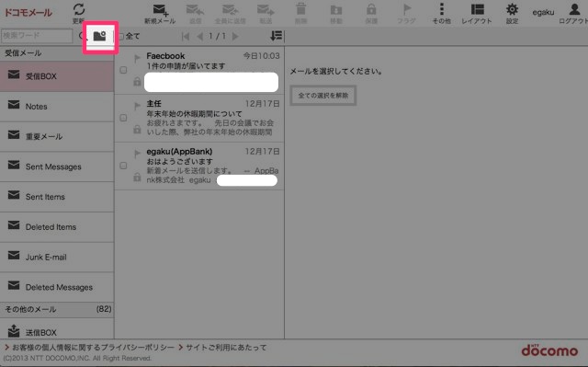Open the Junk E-mail folder
This screenshot has height=367, width=588.
(57, 257)
